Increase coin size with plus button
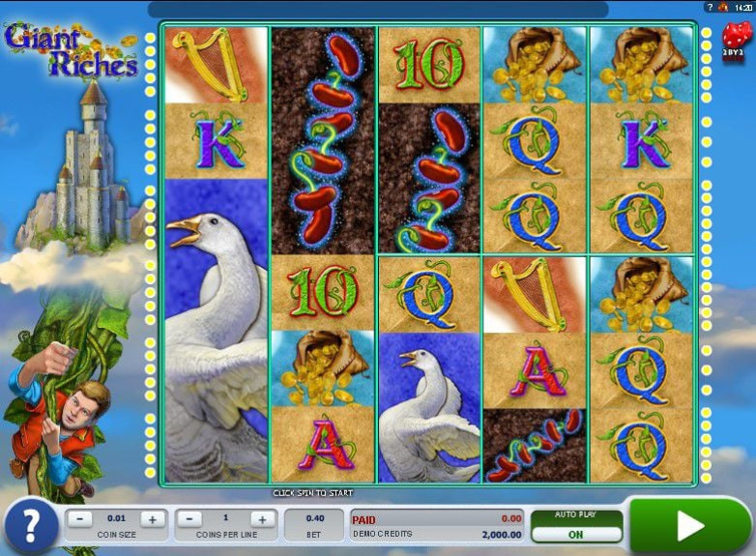 point(152,519)
